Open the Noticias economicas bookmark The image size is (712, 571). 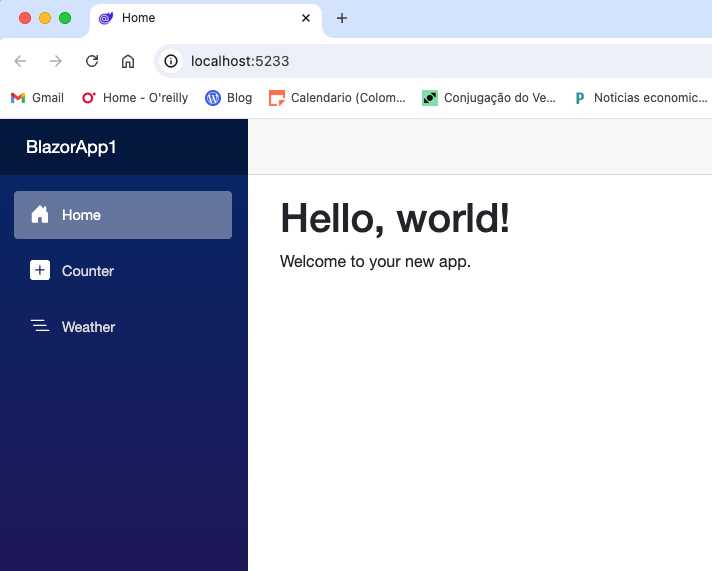640,98
